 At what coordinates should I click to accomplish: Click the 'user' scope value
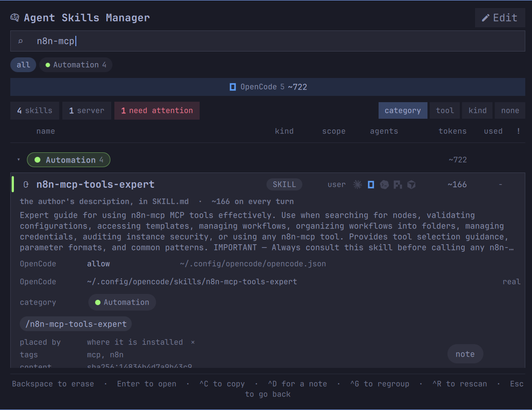[336, 185]
